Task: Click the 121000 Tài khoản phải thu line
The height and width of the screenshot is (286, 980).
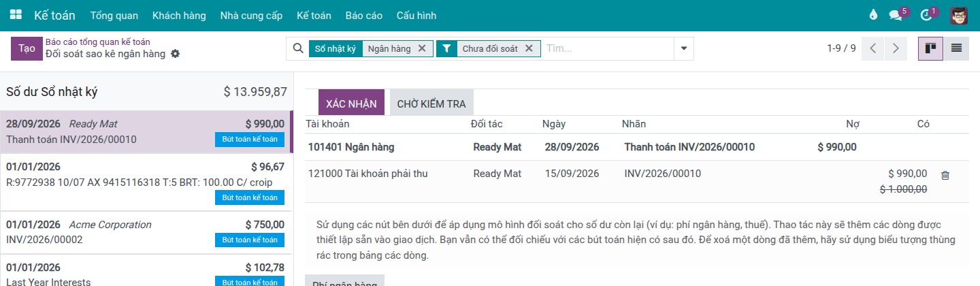Action: coord(636,181)
